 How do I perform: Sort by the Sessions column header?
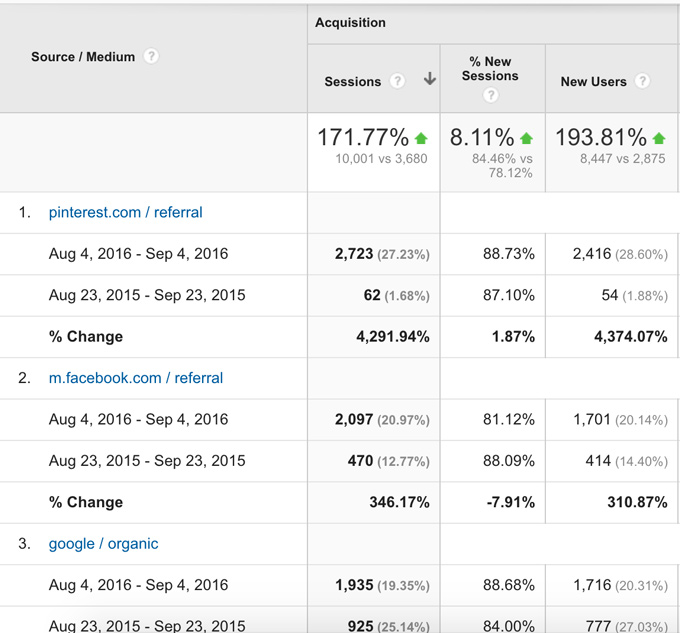tap(353, 82)
